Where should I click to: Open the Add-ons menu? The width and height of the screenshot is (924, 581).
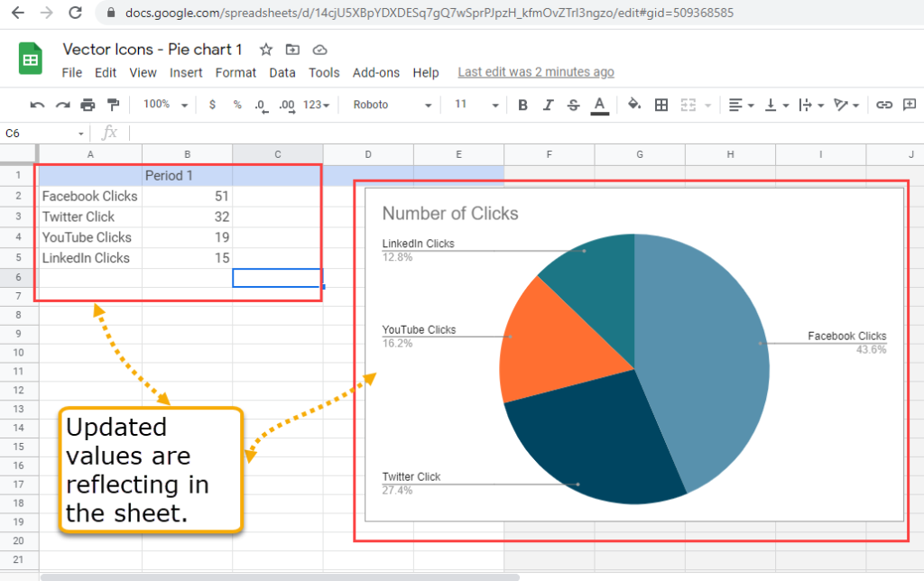tap(376, 72)
